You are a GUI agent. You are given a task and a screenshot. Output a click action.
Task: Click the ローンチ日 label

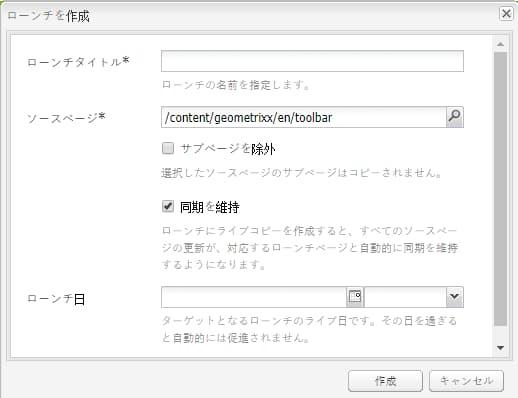[x=56, y=299]
